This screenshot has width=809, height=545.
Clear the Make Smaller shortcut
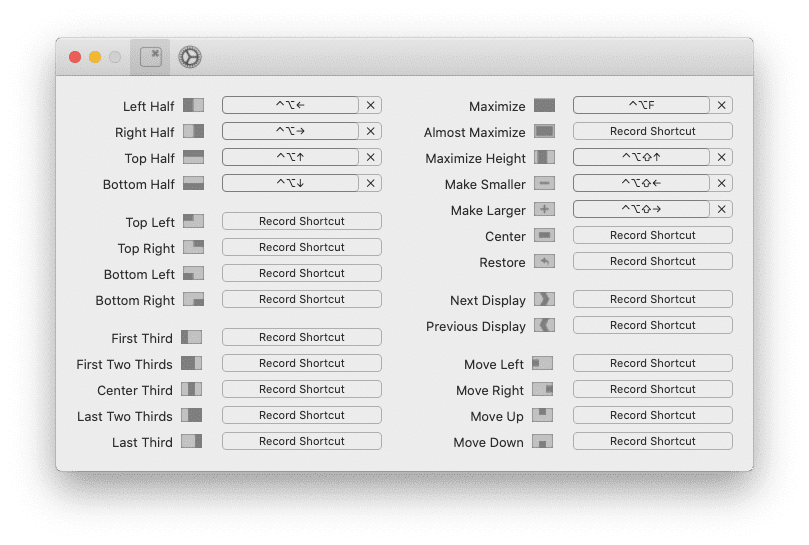(x=721, y=183)
